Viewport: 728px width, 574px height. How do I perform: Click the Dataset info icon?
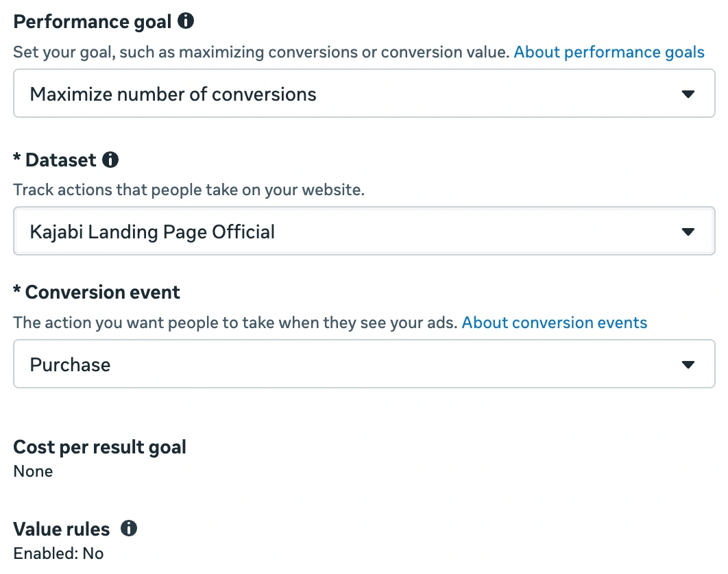coord(110,160)
